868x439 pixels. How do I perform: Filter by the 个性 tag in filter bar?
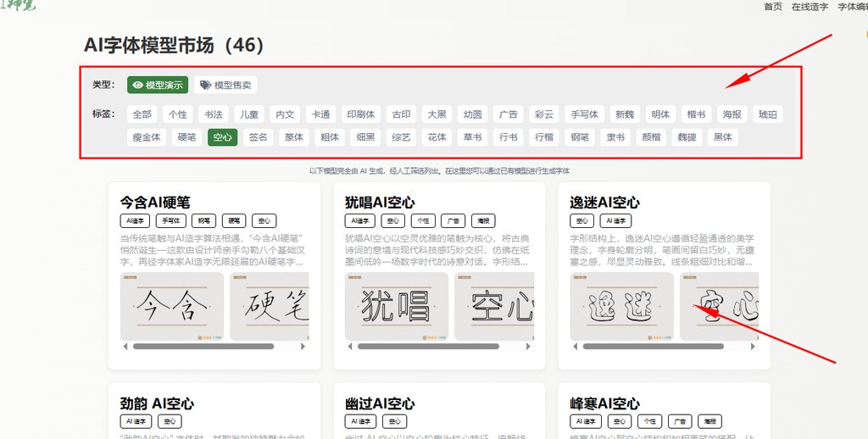178,114
